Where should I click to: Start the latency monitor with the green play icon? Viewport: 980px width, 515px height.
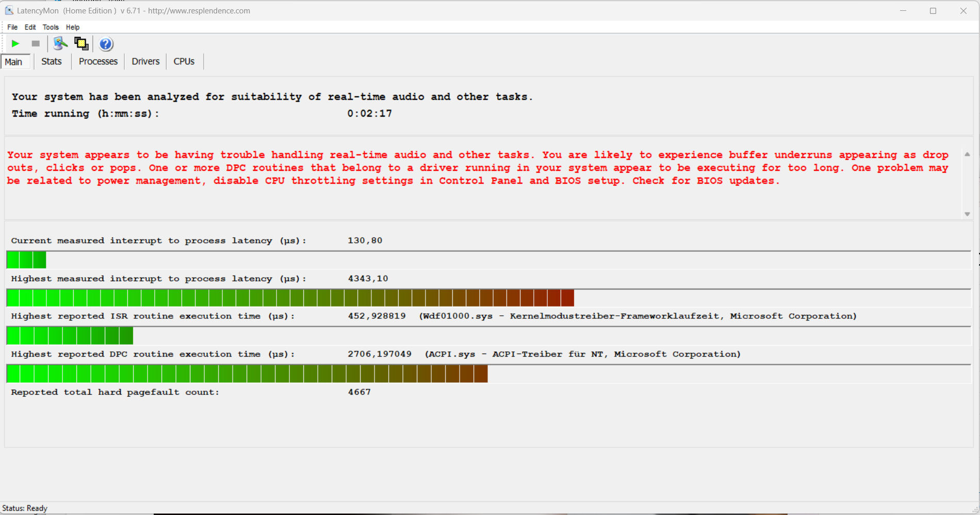coord(15,44)
